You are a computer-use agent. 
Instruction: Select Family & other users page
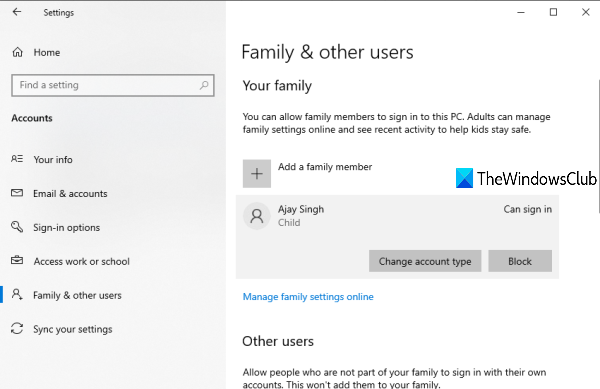tap(77, 295)
